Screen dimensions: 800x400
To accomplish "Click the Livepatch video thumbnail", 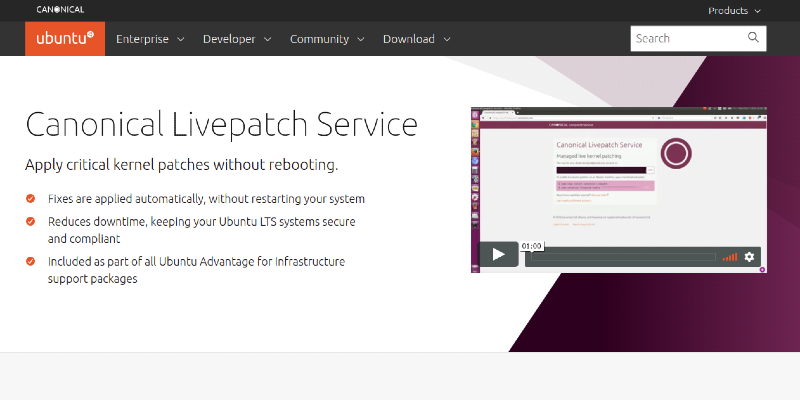I will click(x=617, y=180).
